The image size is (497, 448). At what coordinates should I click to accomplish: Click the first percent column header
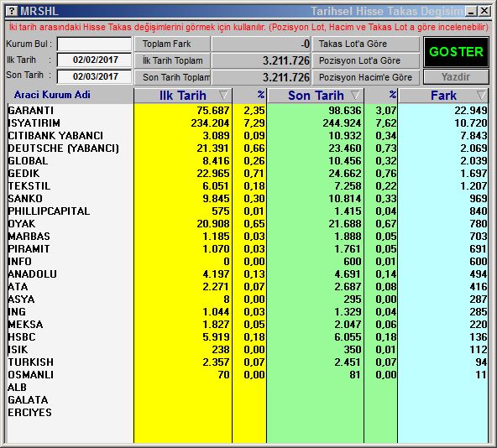[260, 95]
